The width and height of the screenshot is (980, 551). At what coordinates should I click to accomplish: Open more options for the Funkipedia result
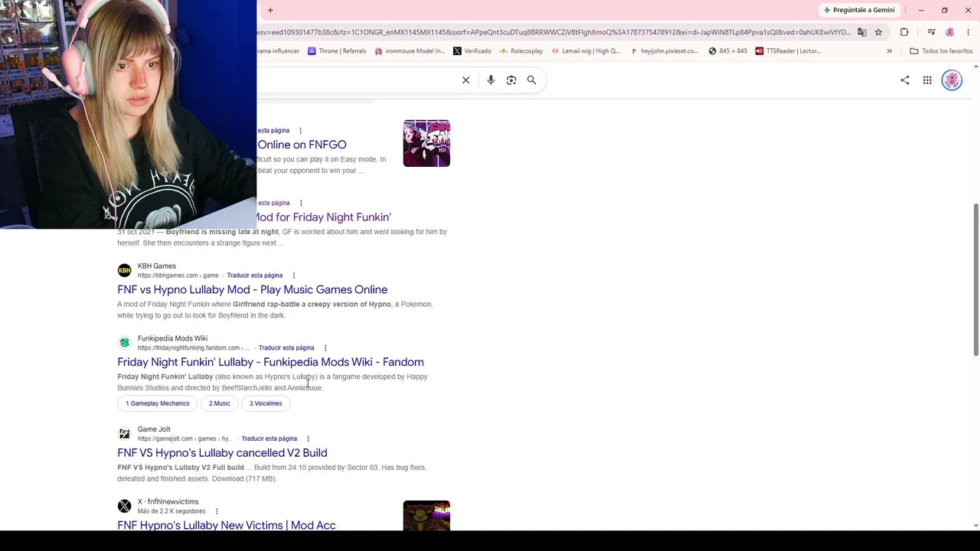[x=325, y=348]
